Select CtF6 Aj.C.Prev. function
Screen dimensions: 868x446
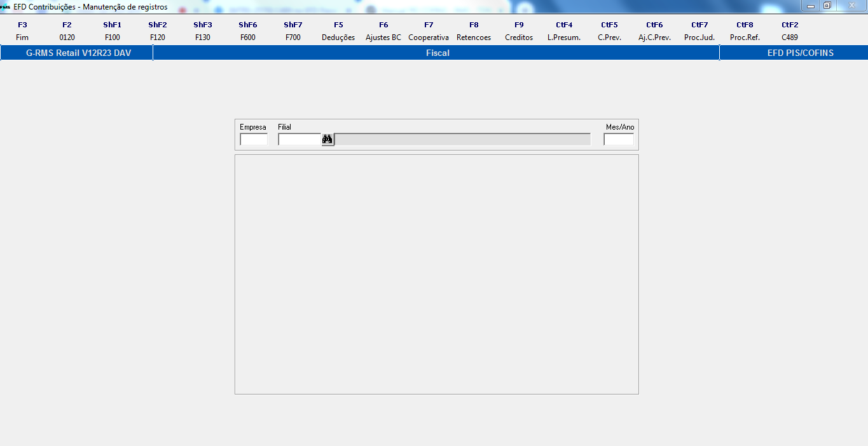click(x=654, y=31)
